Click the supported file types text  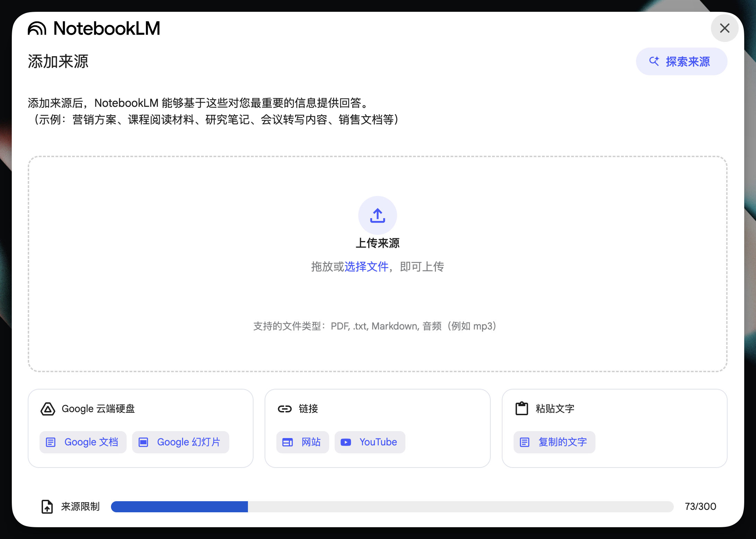375,326
